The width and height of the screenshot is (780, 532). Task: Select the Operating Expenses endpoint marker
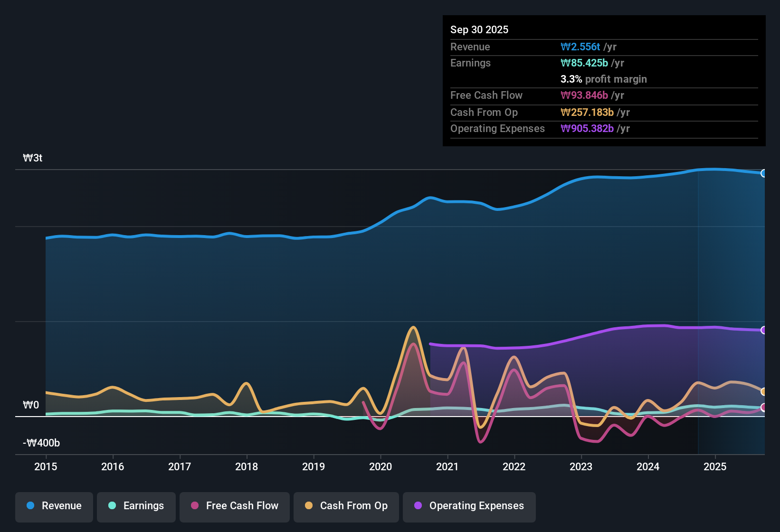pos(764,330)
